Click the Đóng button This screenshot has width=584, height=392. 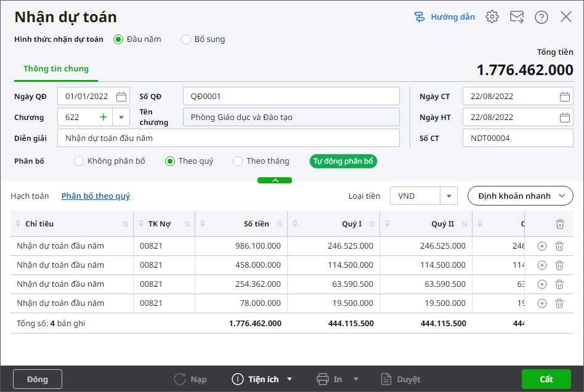37,379
